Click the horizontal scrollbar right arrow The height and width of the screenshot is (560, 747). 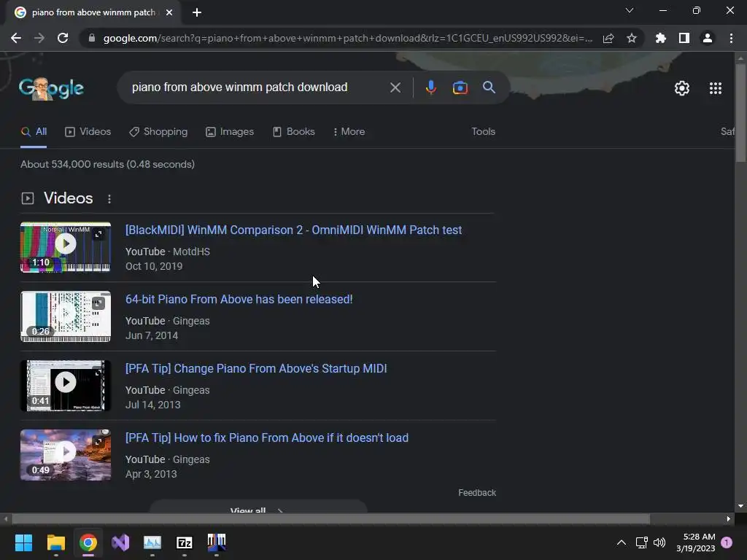click(729, 518)
